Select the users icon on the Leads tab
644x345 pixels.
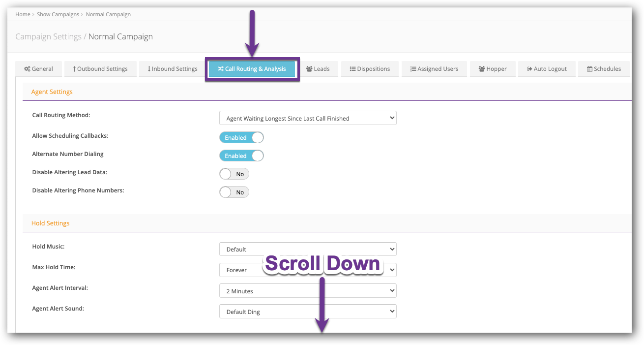pyautogui.click(x=308, y=69)
